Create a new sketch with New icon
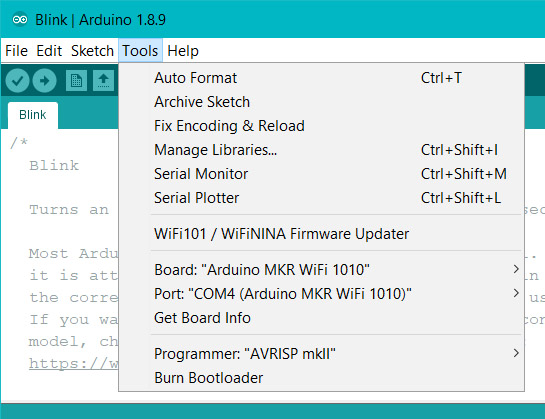 (x=76, y=81)
